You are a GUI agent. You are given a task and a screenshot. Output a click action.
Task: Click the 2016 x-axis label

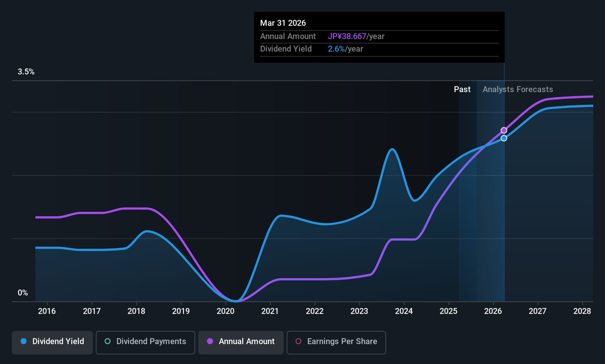click(x=47, y=311)
